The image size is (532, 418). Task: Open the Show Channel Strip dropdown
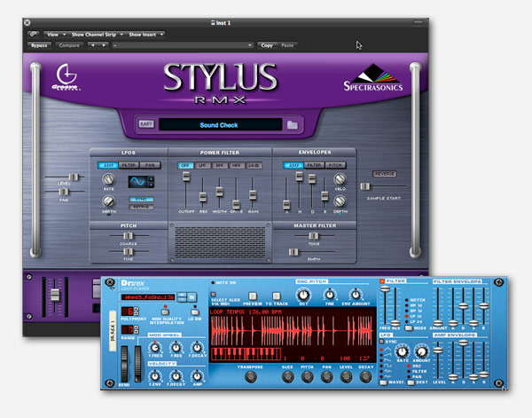point(97,35)
